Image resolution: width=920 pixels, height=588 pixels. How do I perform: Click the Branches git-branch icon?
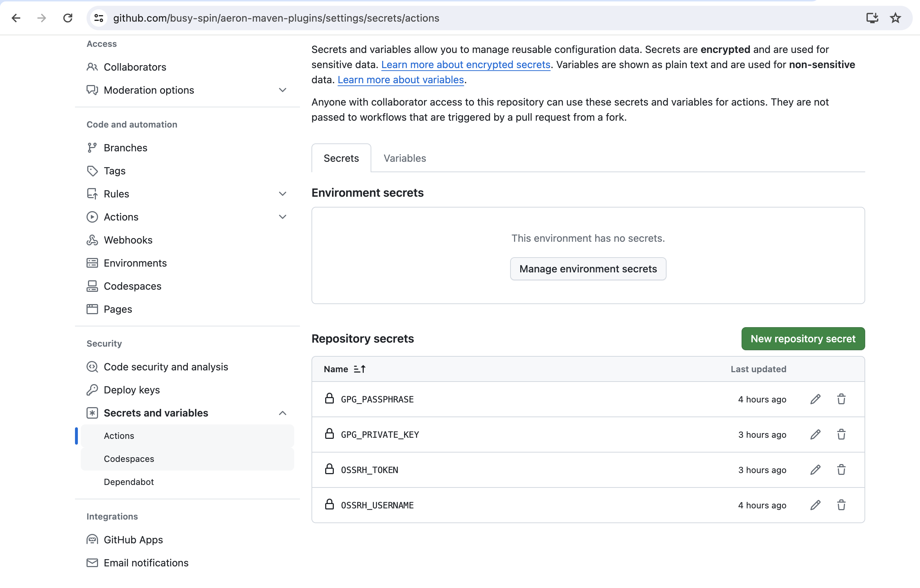92,148
